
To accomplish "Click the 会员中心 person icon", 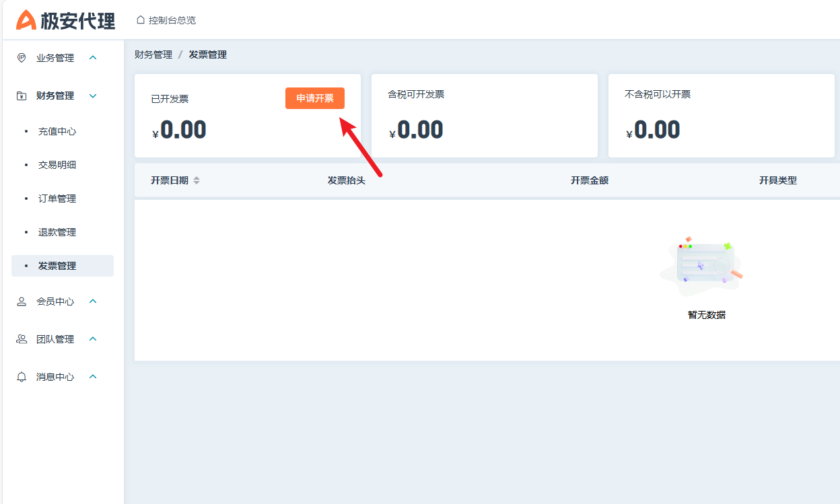I will pyautogui.click(x=22, y=301).
